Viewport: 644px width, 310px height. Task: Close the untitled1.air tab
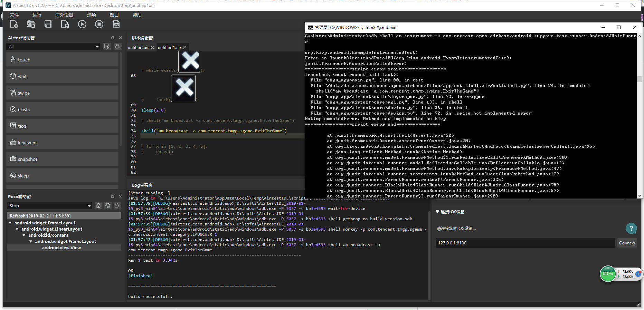(185, 48)
